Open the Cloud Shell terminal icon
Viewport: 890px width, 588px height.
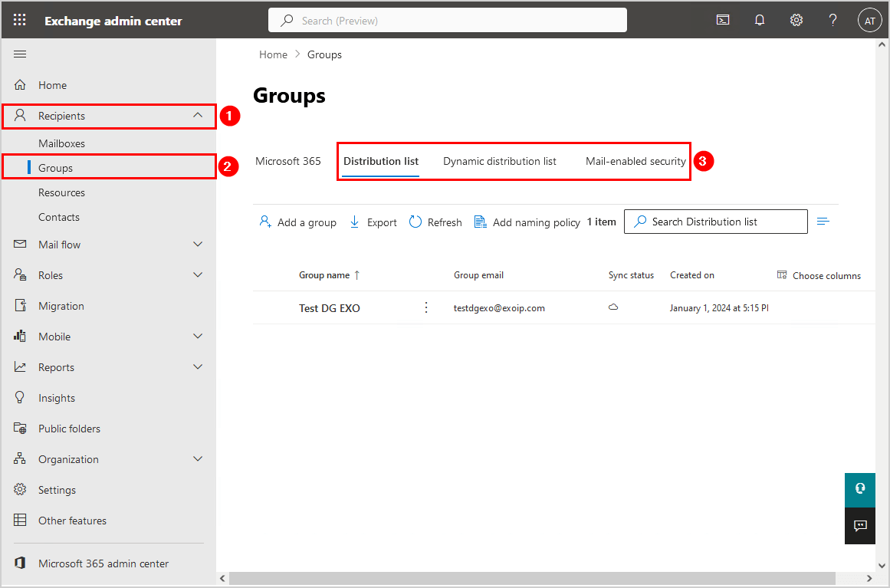723,21
